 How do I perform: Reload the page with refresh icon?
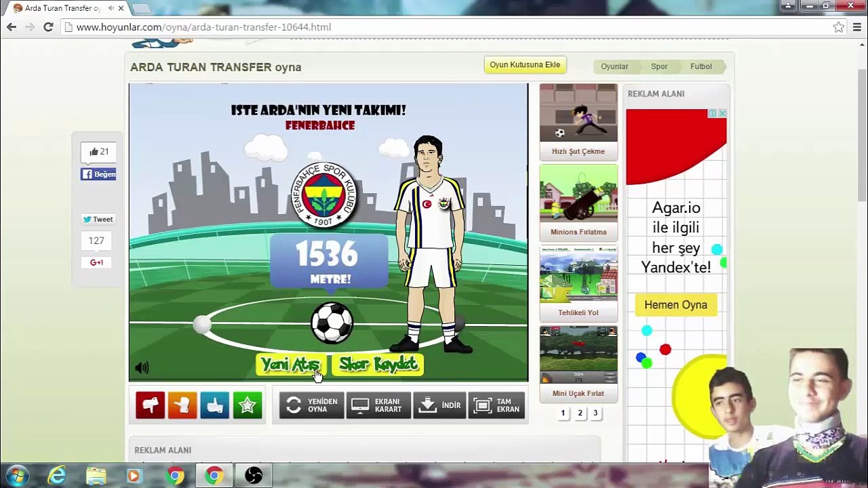click(x=48, y=27)
